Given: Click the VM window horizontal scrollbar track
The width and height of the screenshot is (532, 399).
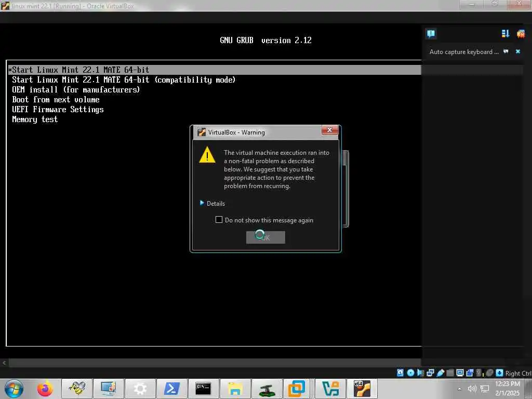Looking at the screenshot, I should (x=215, y=363).
